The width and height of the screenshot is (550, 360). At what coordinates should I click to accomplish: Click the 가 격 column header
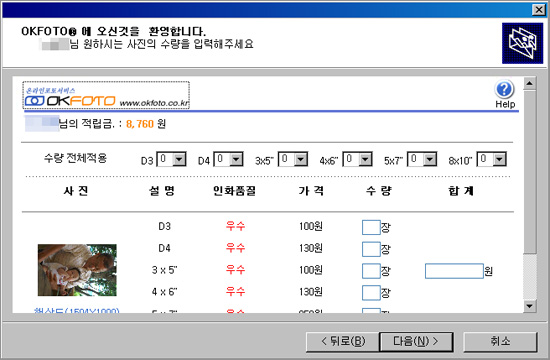(311, 191)
